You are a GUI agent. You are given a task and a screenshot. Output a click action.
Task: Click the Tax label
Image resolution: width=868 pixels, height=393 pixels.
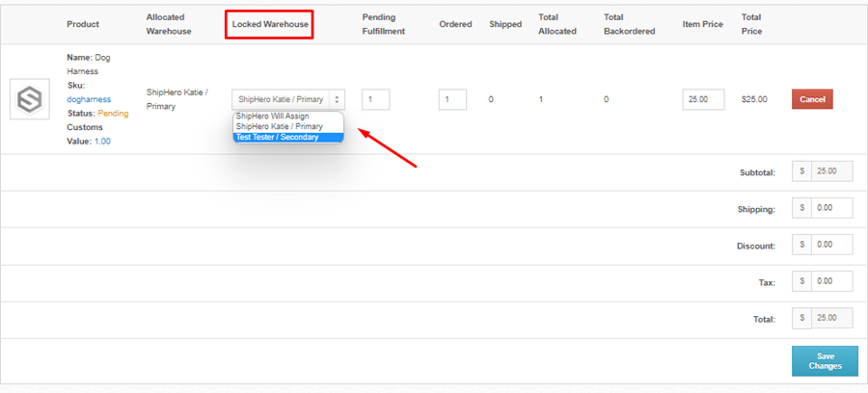767,282
